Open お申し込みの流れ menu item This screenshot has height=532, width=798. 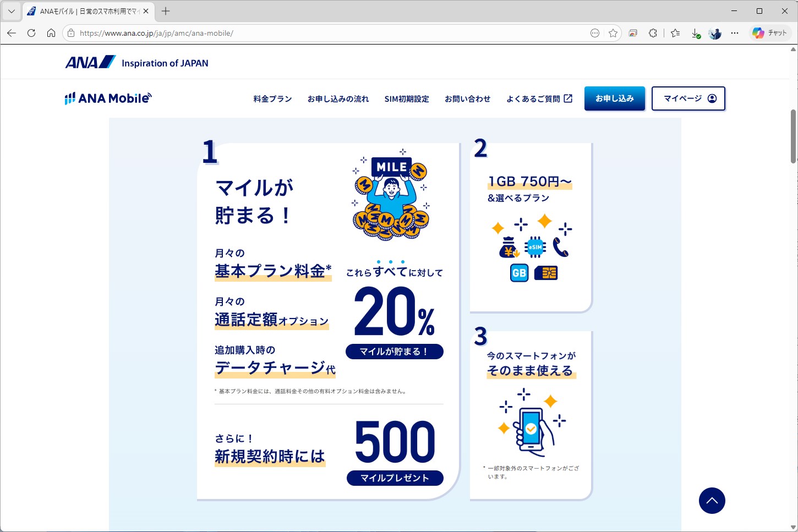pos(338,98)
